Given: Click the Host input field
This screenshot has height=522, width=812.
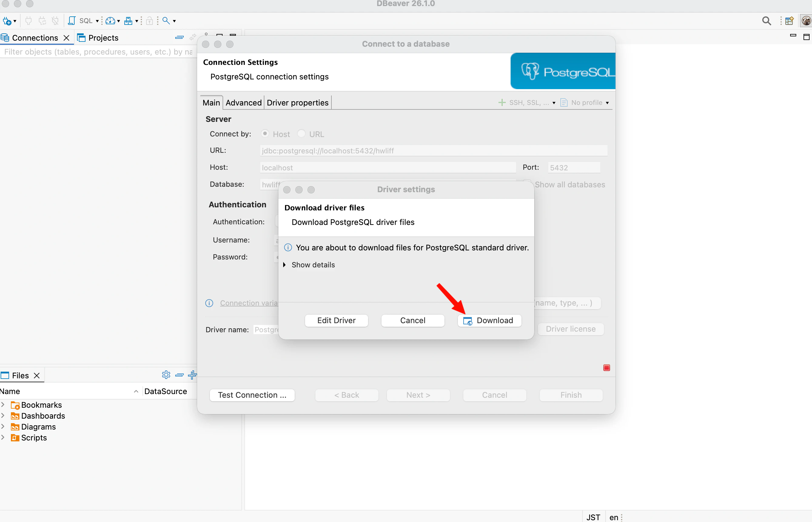Looking at the screenshot, I should (388, 167).
